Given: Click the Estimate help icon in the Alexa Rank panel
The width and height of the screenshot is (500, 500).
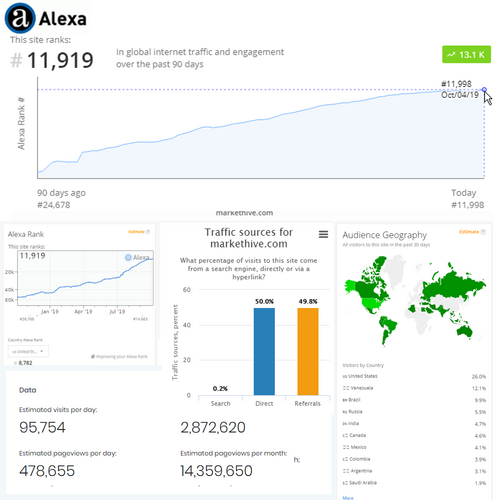Looking at the screenshot, I should (148, 232).
